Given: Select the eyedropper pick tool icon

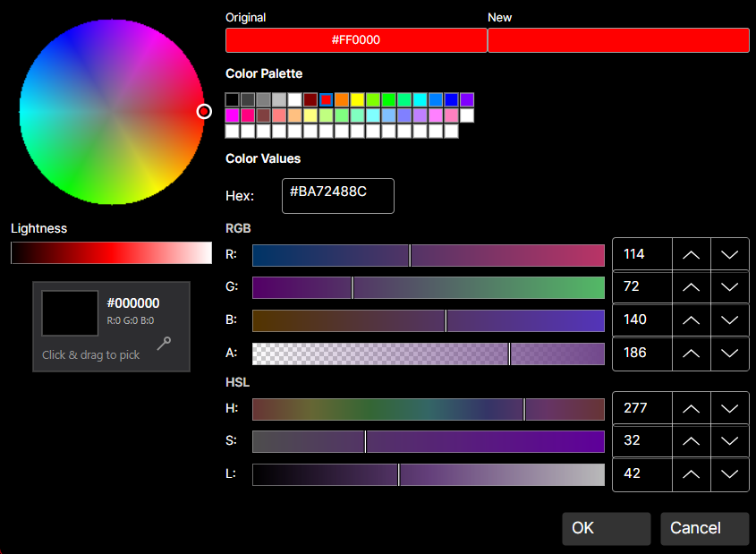Looking at the screenshot, I should (165, 343).
